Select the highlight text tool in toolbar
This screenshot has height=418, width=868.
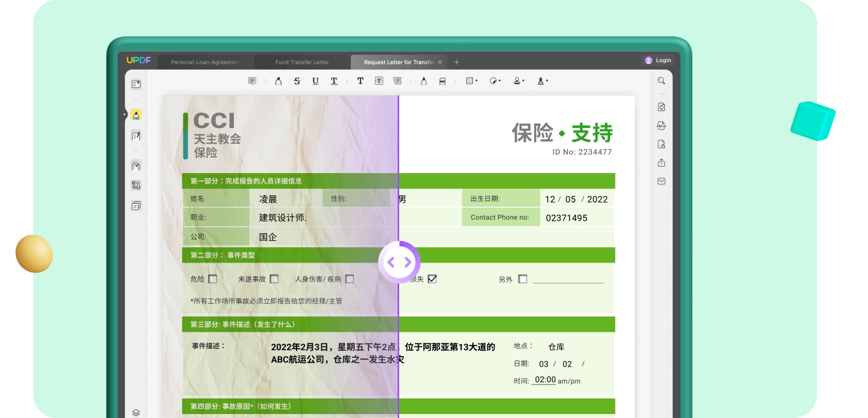point(278,81)
